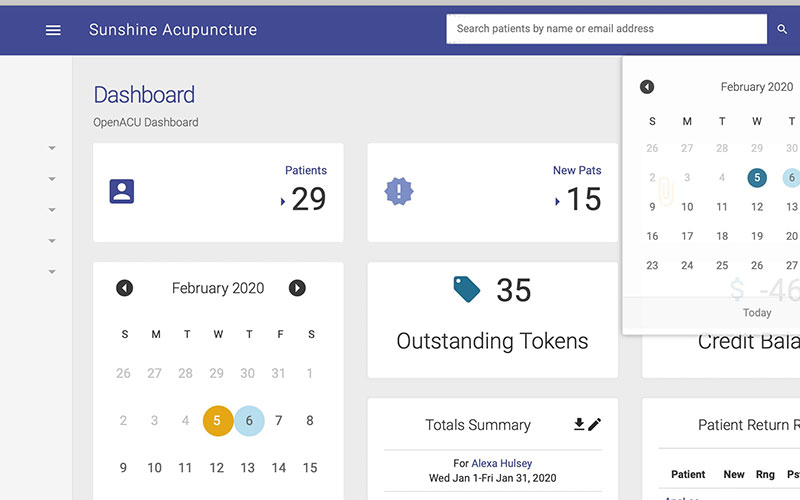Expand the last sidebar dropdown arrow
The image size is (800, 500).
[x=52, y=272]
